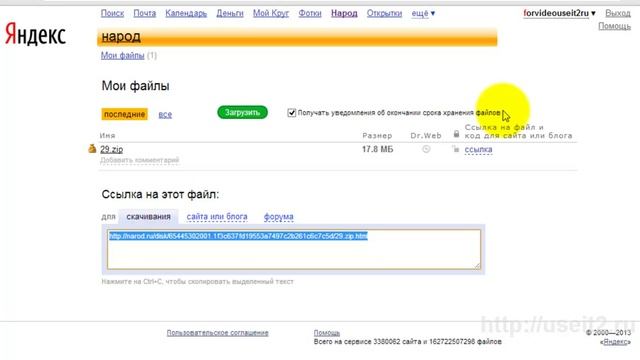Open Фотки service link
Image resolution: width=640 pixels, height=360 pixels.
(310, 13)
